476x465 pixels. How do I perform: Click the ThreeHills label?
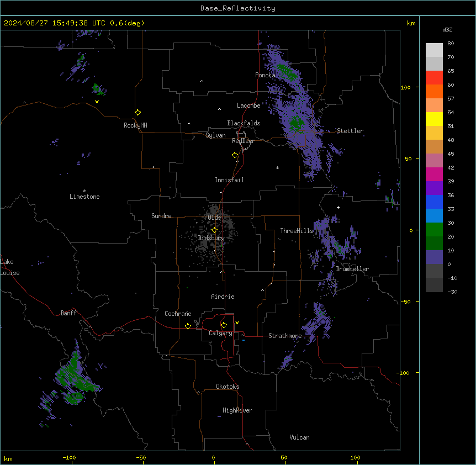297,231
